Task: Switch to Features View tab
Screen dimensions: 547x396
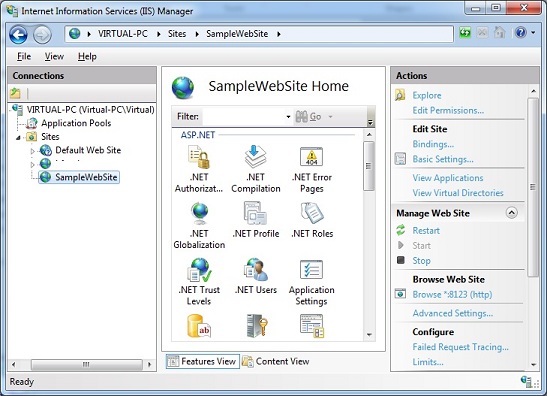Action: coord(203,361)
